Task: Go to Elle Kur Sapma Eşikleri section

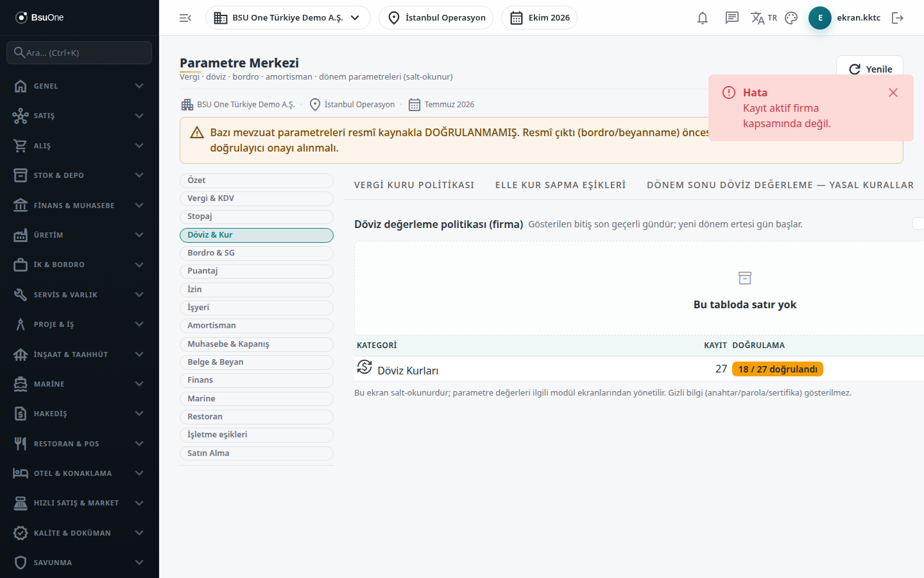Action: pyautogui.click(x=561, y=185)
